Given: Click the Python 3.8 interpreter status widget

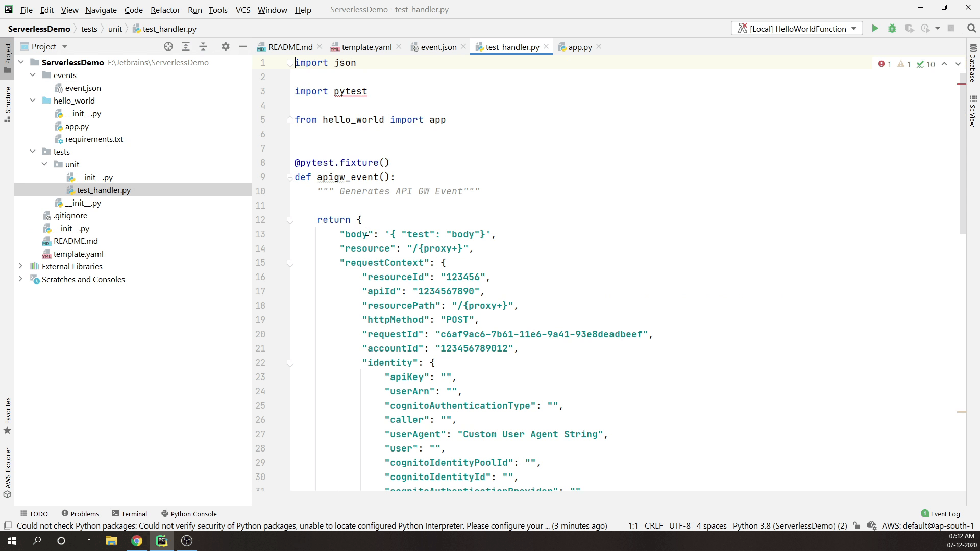Looking at the screenshot, I should tap(790, 525).
